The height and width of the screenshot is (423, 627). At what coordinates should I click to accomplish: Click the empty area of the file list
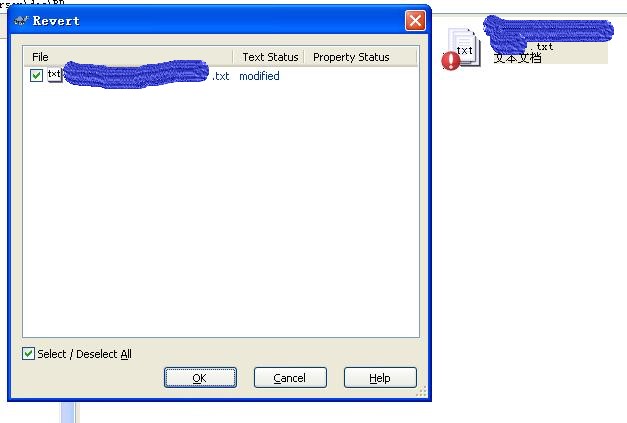tap(221, 208)
